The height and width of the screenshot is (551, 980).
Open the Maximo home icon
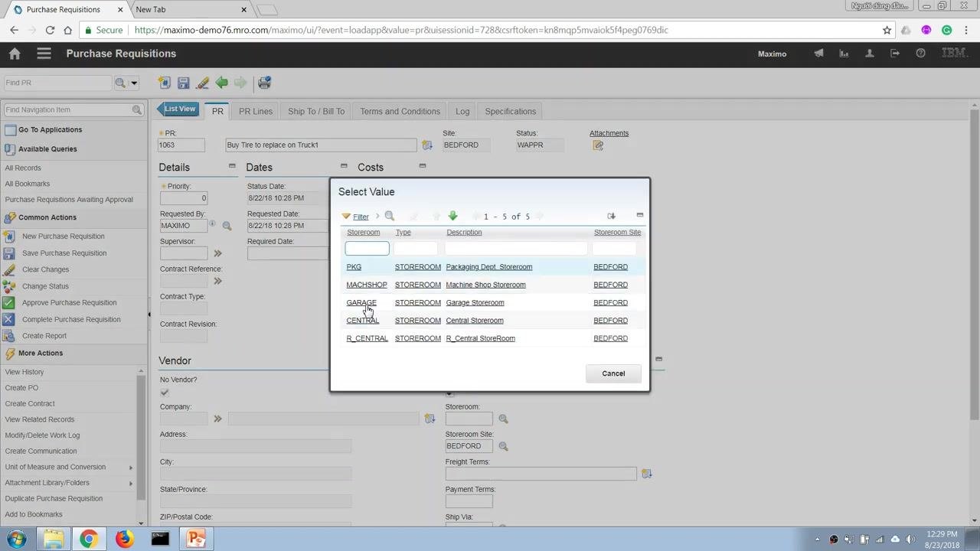pos(15,54)
